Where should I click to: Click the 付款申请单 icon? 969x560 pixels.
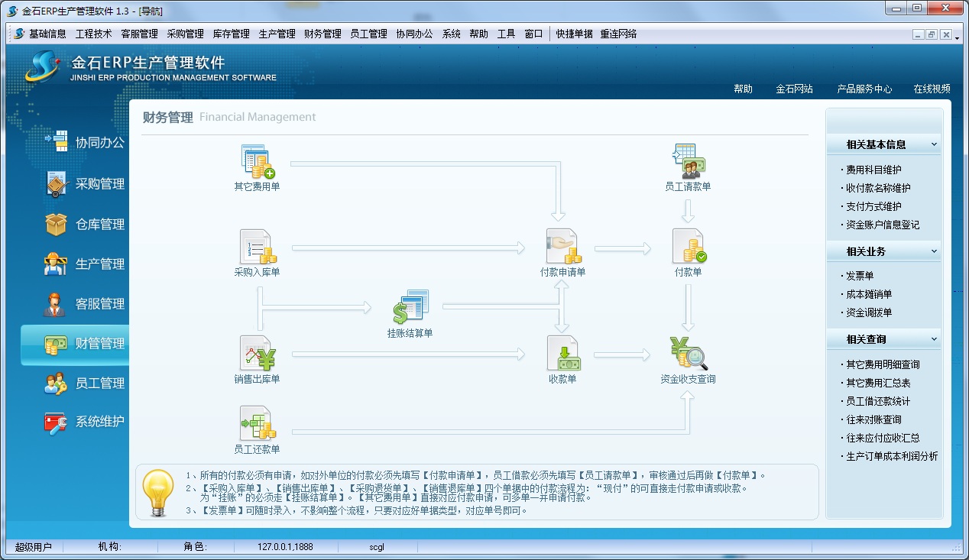(x=562, y=248)
